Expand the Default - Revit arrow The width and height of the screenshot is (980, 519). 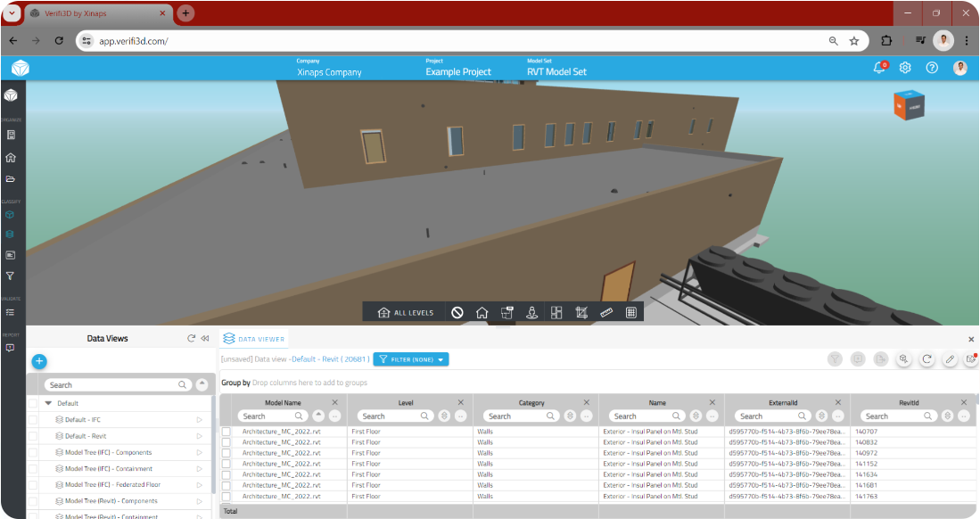[200, 436]
